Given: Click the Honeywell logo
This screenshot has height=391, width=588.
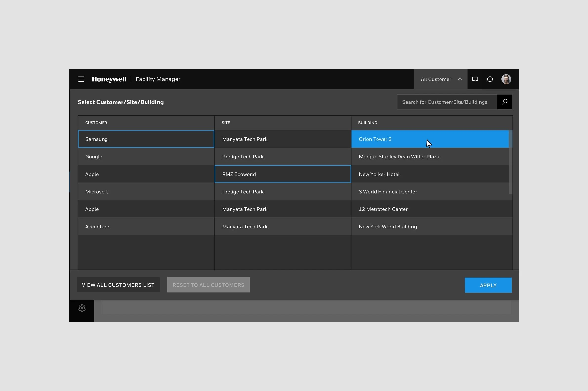Looking at the screenshot, I should [109, 79].
